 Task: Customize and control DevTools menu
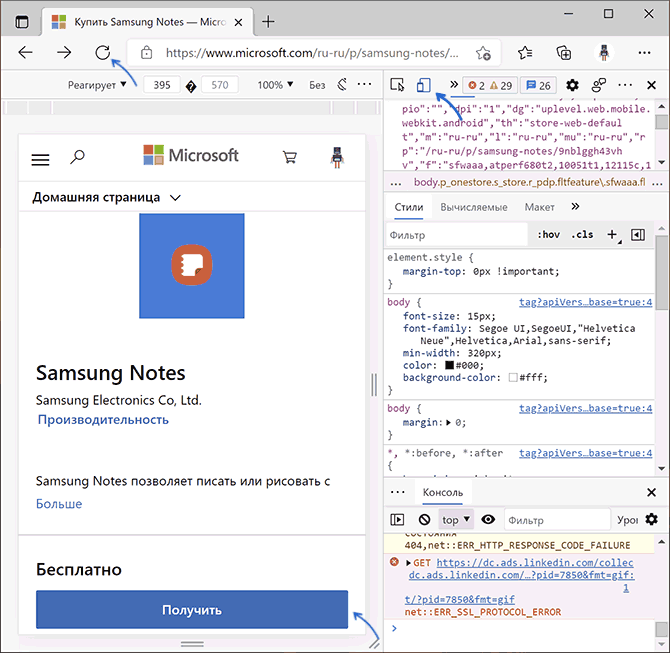pyautogui.click(x=625, y=85)
